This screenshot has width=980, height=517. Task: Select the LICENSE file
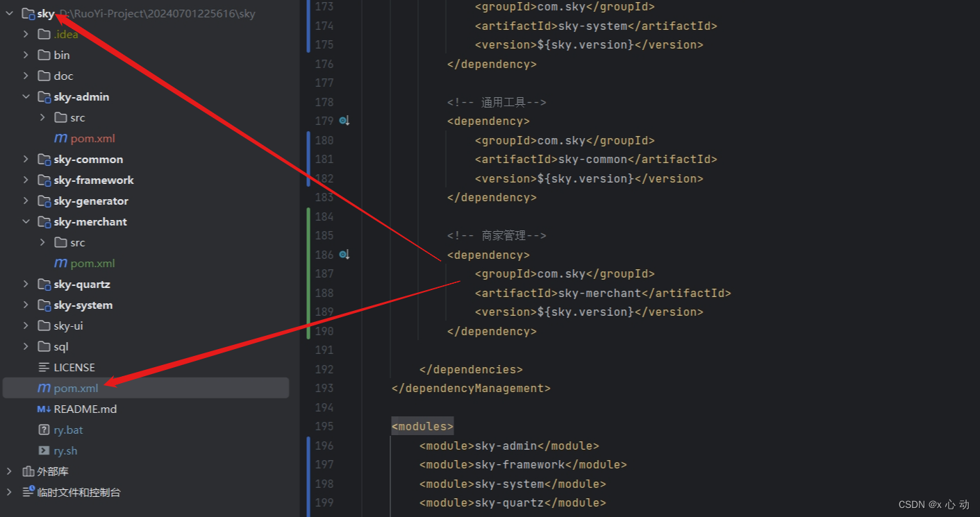pos(74,368)
